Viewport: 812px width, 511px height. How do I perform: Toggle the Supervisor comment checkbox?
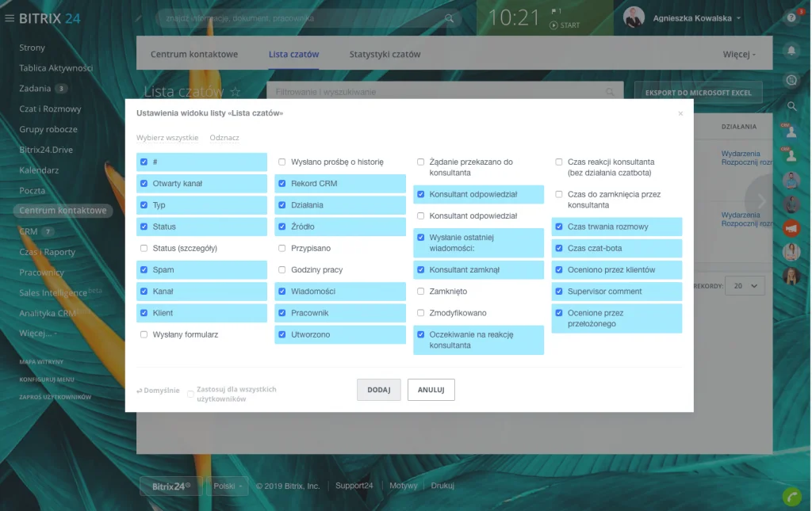click(x=559, y=292)
